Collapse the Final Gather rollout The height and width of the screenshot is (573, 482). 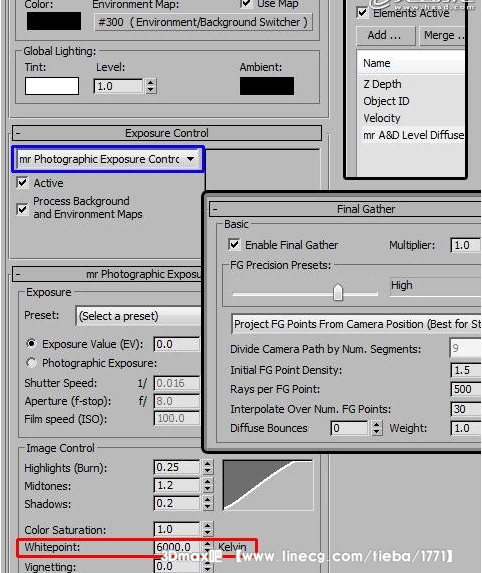(345, 209)
